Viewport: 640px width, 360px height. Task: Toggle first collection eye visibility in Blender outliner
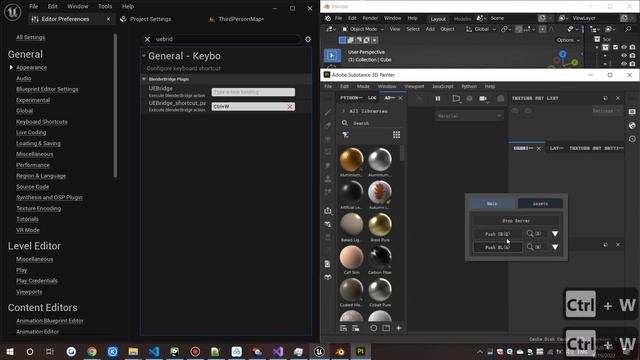624,48
